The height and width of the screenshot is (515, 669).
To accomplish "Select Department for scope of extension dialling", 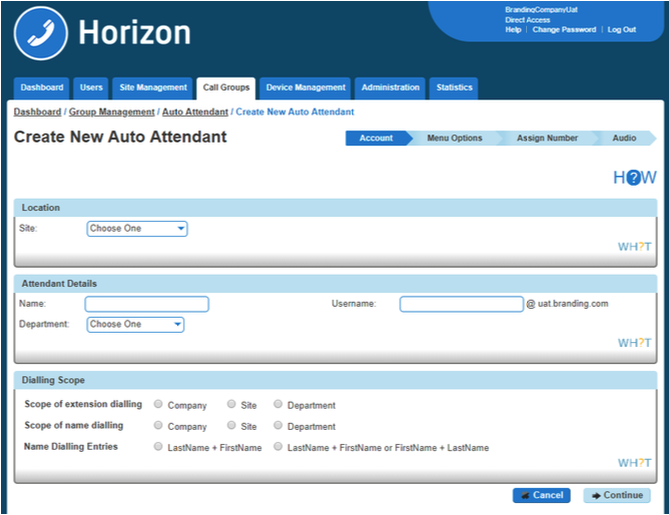I will point(278,404).
